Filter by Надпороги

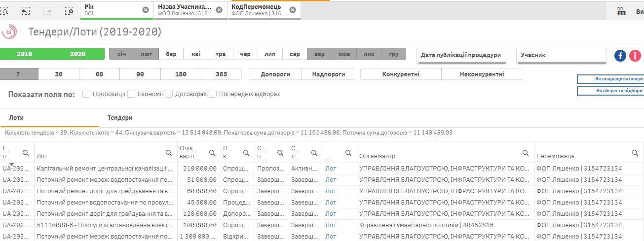[329, 74]
